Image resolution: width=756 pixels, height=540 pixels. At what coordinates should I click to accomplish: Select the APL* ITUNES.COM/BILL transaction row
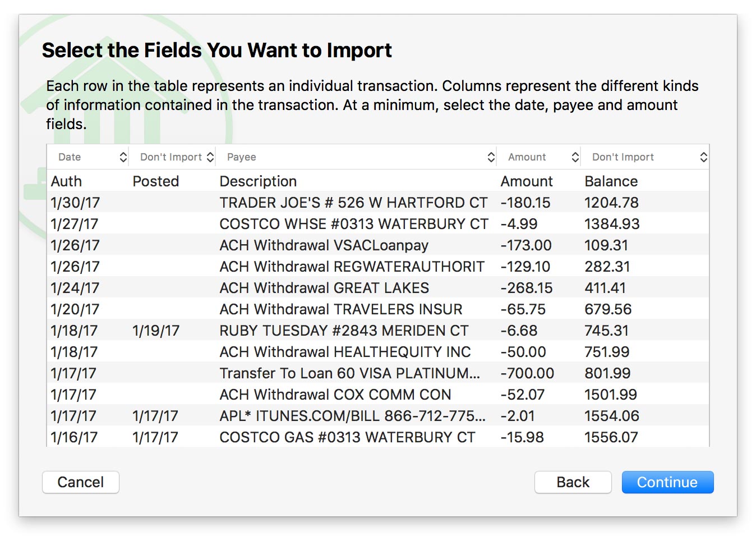(352, 416)
